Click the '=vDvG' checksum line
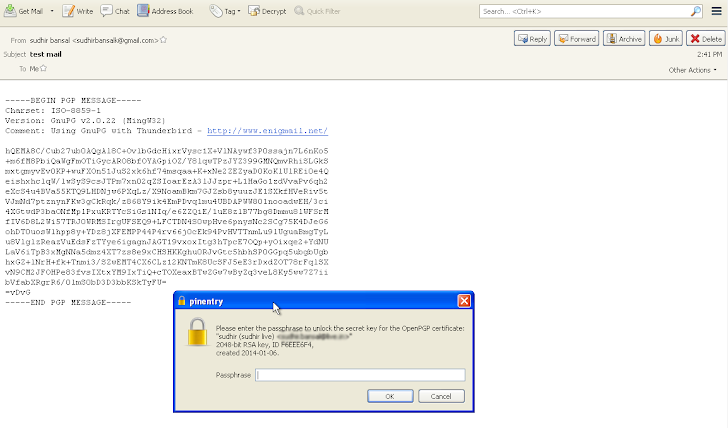Viewport: 728px width, 428px height. pyautogui.click(x=18, y=292)
